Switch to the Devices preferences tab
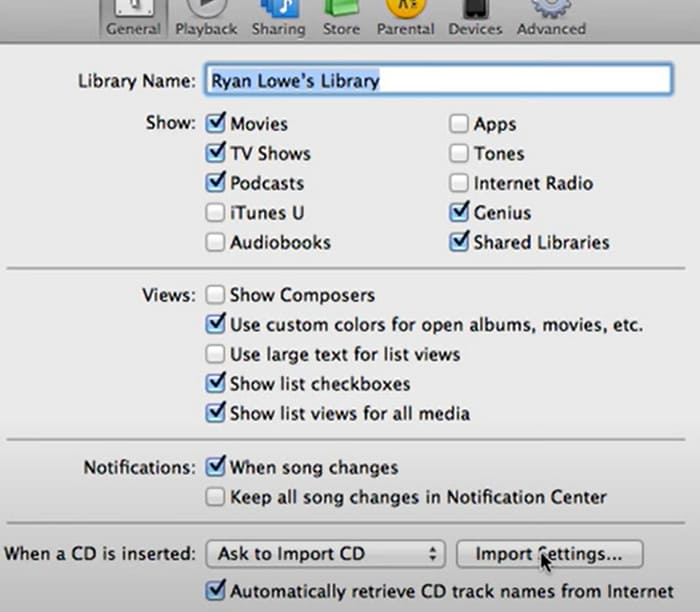The height and width of the screenshot is (612, 700). pyautogui.click(x=475, y=19)
